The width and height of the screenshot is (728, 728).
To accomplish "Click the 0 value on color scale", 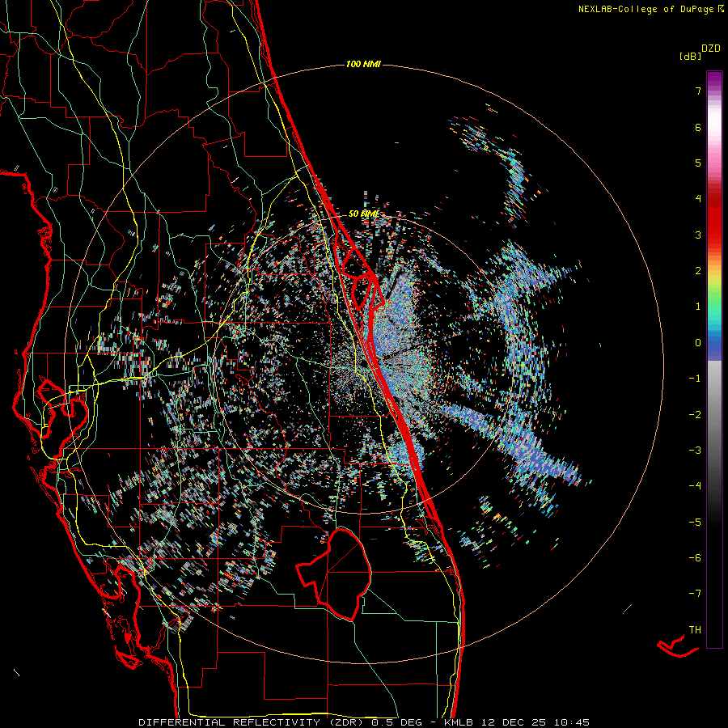I will pos(698,343).
